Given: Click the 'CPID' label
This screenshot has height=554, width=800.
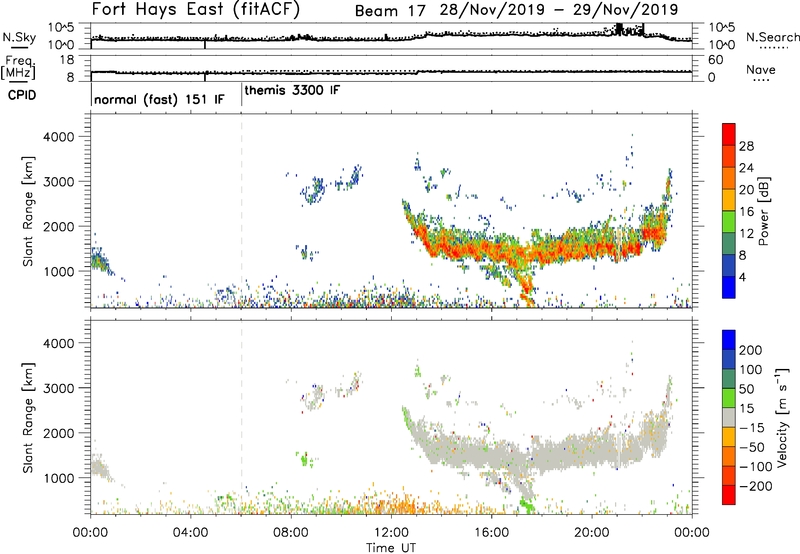Looking at the screenshot, I should click(22, 95).
